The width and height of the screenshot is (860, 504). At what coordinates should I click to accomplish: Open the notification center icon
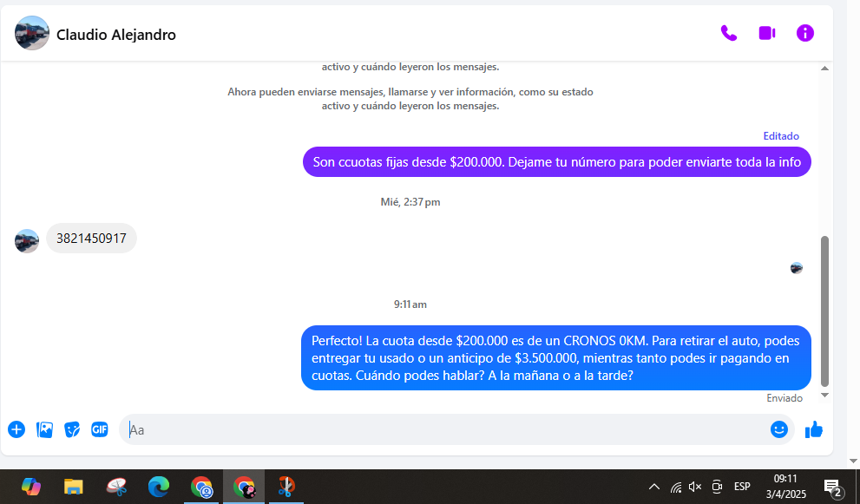click(832, 487)
